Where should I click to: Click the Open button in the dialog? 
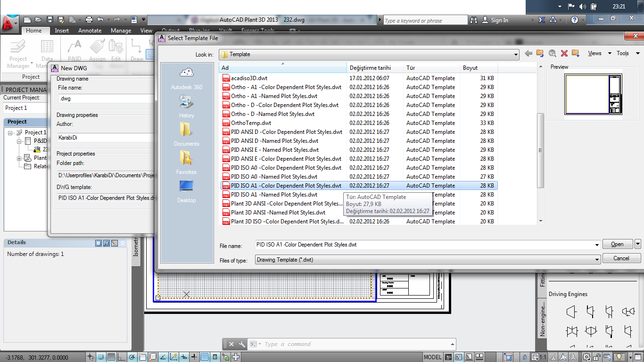(x=617, y=244)
